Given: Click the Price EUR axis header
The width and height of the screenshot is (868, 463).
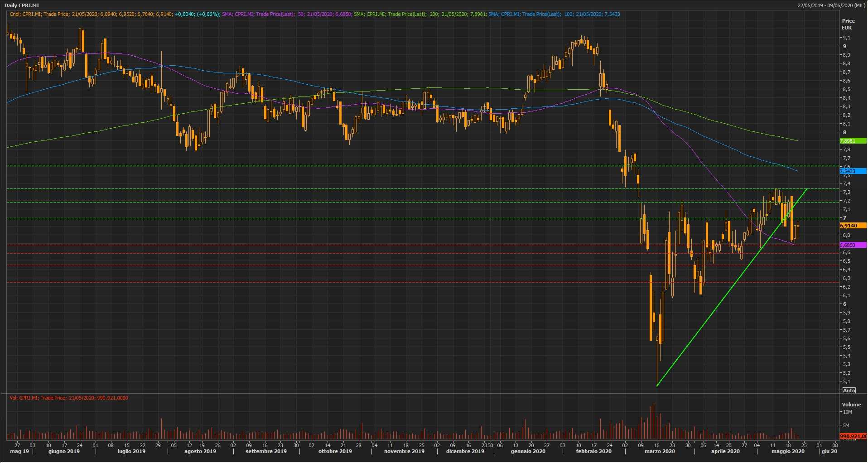Looking at the screenshot, I should [x=848, y=24].
